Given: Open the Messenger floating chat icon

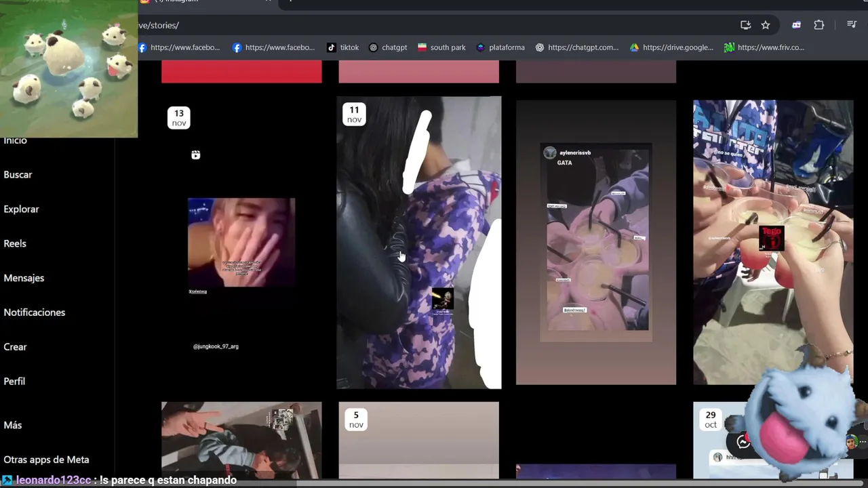Looking at the screenshot, I should pos(744,442).
